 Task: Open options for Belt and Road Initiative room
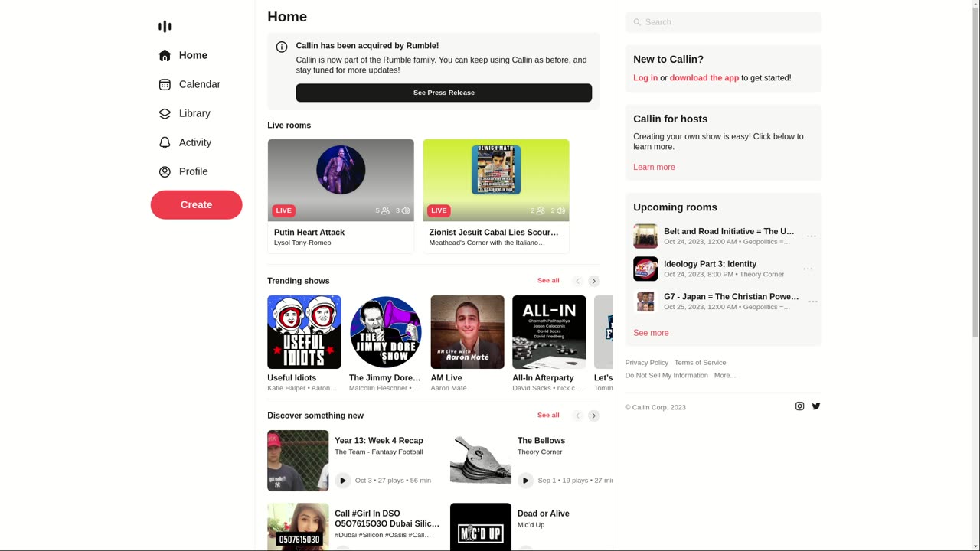coord(812,236)
